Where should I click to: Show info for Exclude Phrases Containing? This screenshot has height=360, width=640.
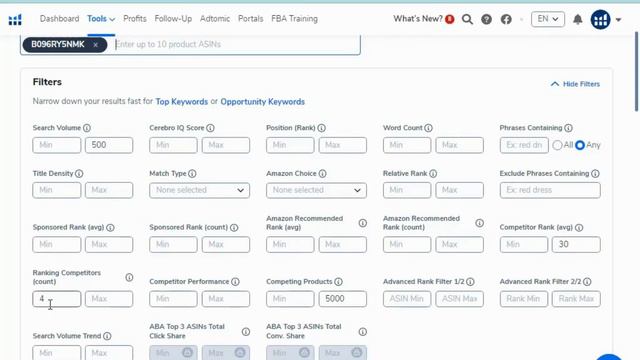click(596, 174)
